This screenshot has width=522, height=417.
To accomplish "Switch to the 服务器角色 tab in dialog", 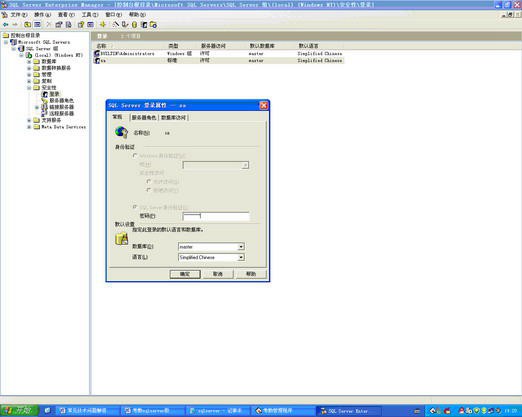I will [144, 117].
